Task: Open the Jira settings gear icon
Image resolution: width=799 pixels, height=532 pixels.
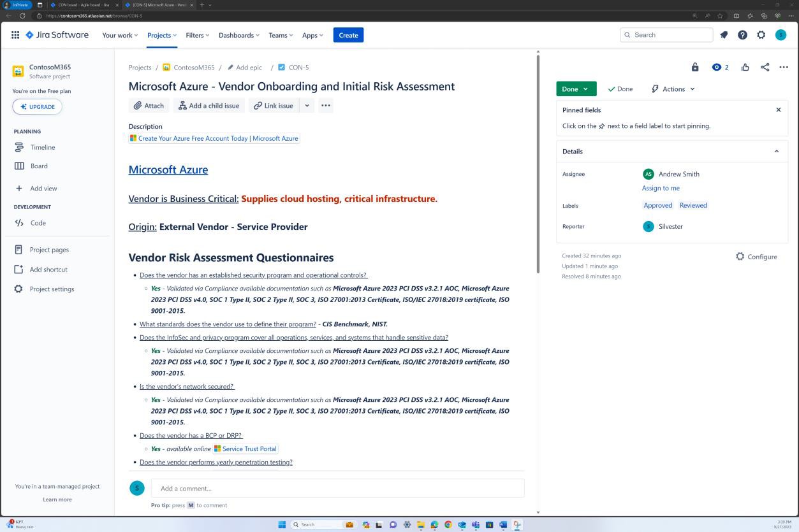Action: coord(761,35)
